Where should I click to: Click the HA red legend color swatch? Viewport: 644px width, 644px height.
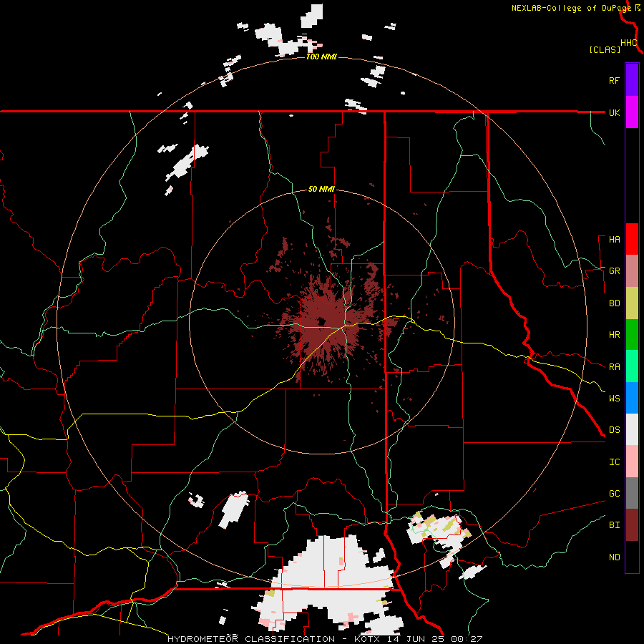pyautogui.click(x=632, y=239)
